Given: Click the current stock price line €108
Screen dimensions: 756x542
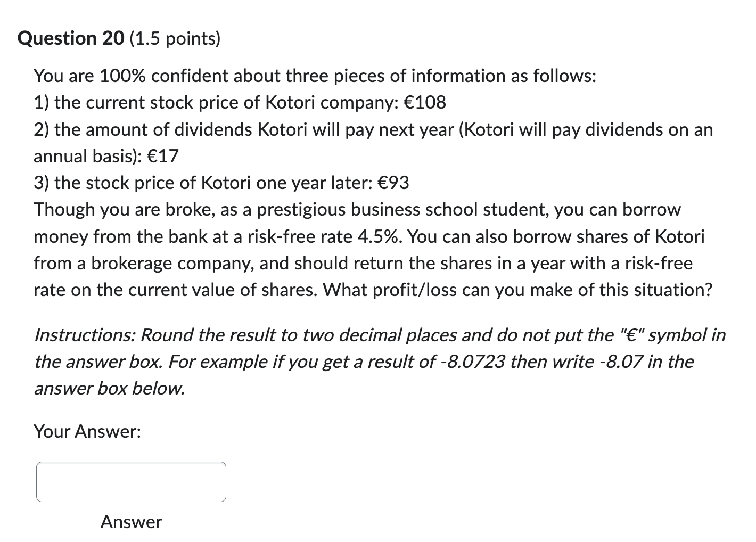Looking at the screenshot, I should (x=240, y=102).
